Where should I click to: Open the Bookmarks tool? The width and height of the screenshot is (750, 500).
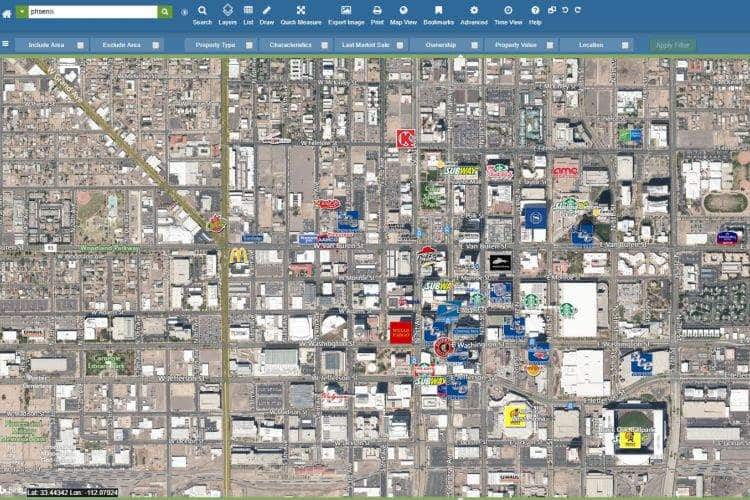coord(438,15)
